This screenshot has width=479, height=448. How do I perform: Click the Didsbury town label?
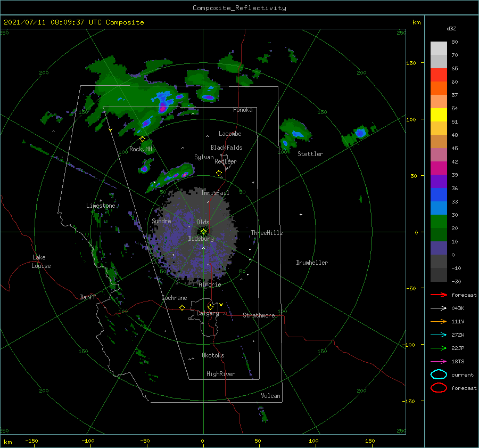[201, 239]
